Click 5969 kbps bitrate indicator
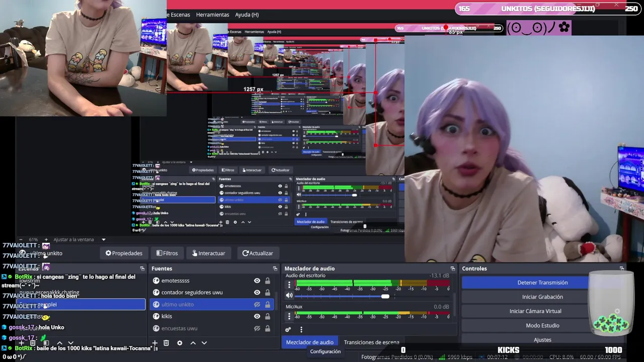 click(x=456, y=357)
